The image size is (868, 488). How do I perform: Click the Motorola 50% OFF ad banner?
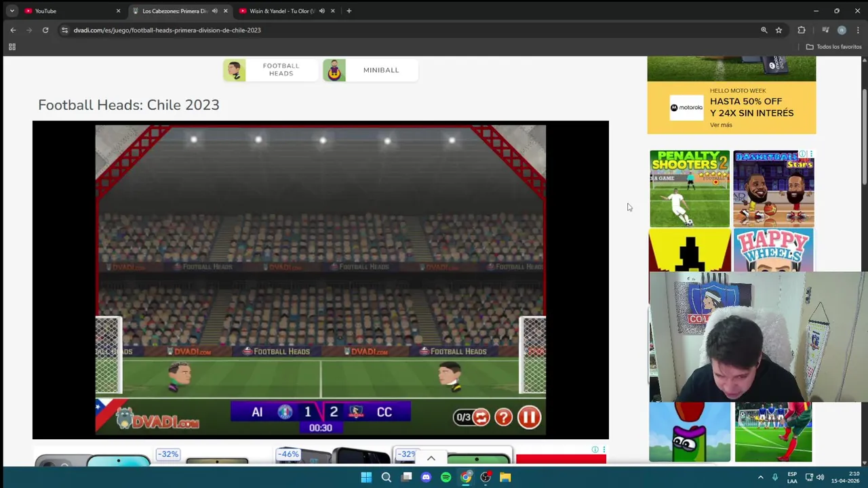(732, 108)
